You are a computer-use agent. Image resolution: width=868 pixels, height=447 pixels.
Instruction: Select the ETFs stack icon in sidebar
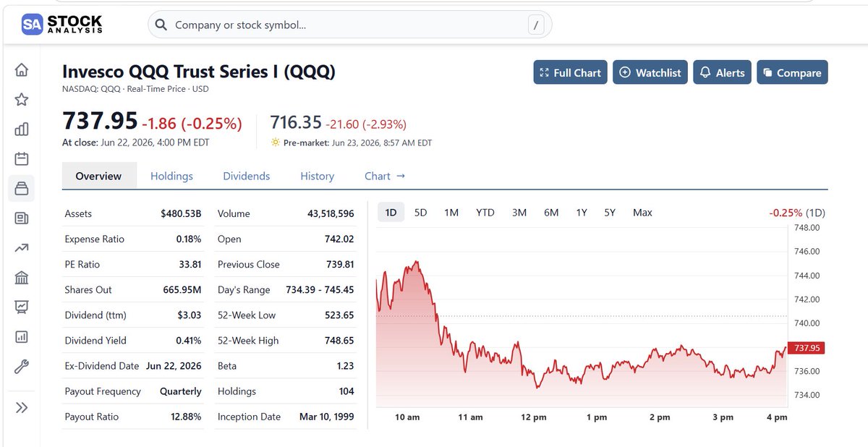tap(22, 189)
